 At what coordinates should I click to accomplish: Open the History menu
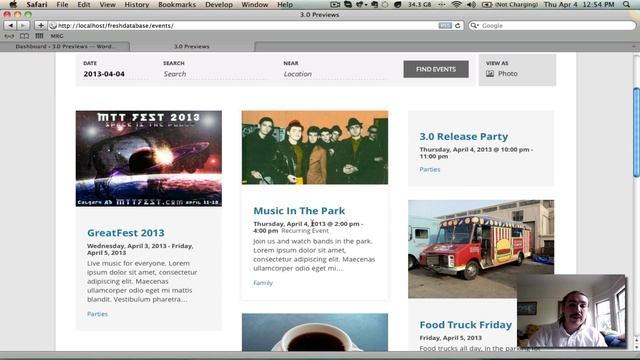137,4
